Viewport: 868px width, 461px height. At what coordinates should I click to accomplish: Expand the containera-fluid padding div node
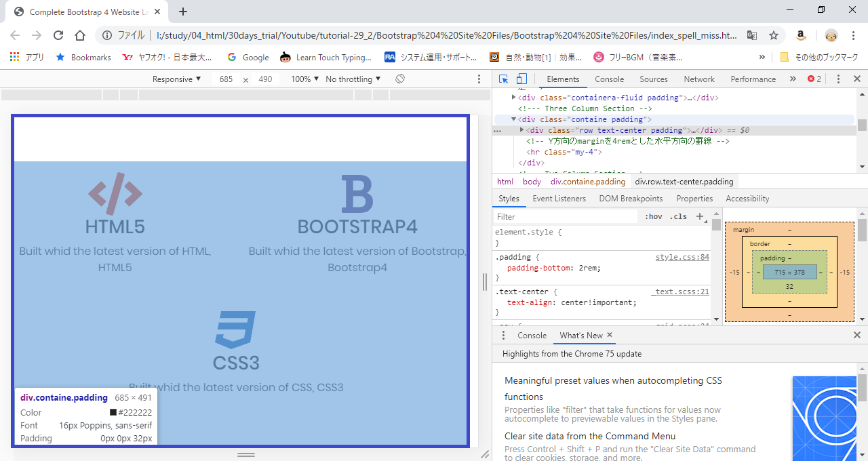513,98
